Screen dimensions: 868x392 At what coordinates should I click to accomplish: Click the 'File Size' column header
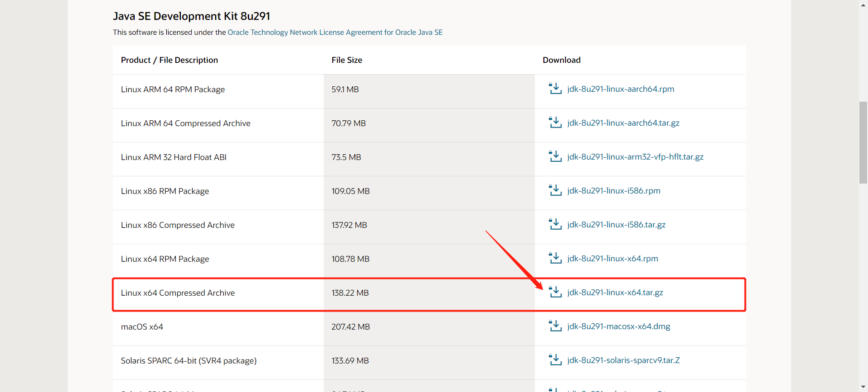click(347, 60)
